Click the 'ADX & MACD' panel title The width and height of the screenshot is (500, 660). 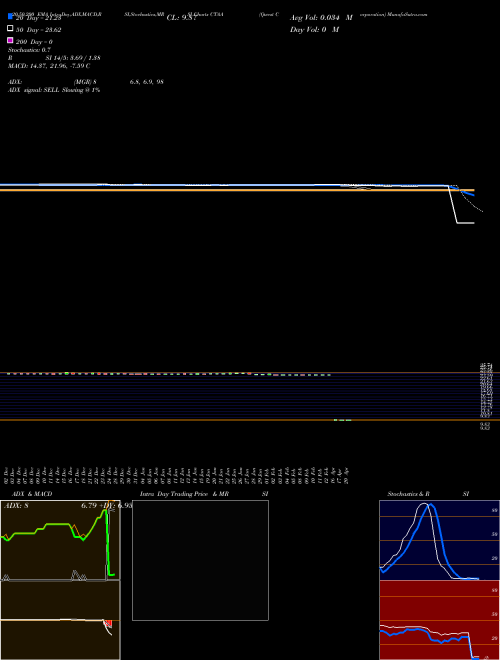(32, 494)
